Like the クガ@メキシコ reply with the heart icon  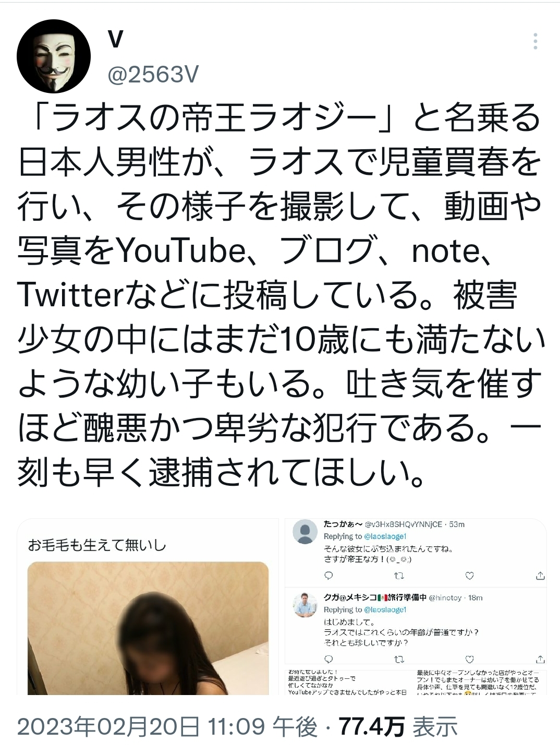coord(470,659)
